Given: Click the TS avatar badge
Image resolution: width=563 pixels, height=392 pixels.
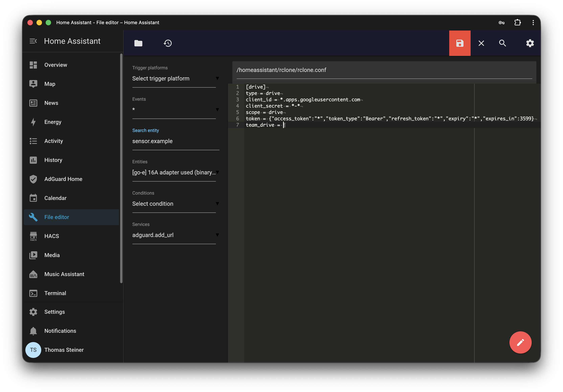Looking at the screenshot, I should 33,350.
